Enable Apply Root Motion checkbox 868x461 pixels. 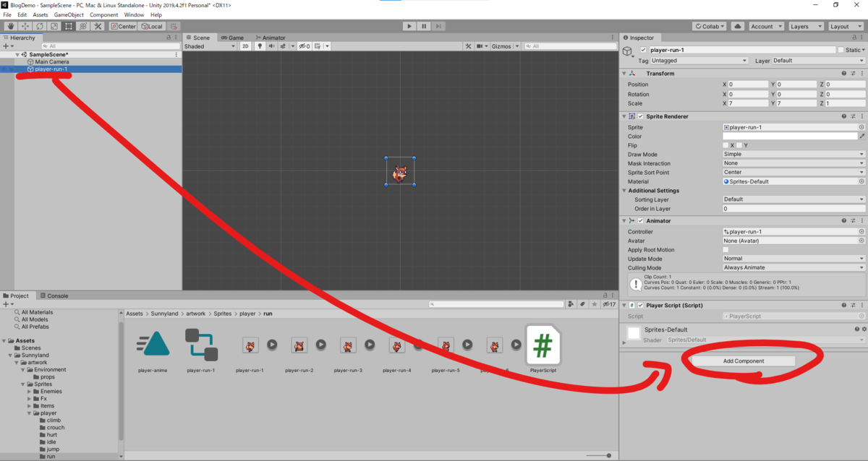[x=726, y=250]
